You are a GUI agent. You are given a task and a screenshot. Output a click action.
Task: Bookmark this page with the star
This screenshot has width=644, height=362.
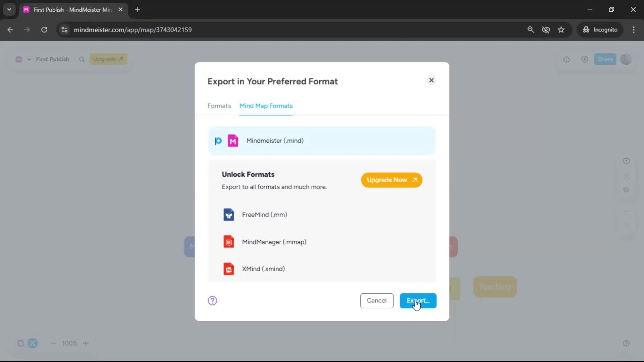[x=561, y=30]
